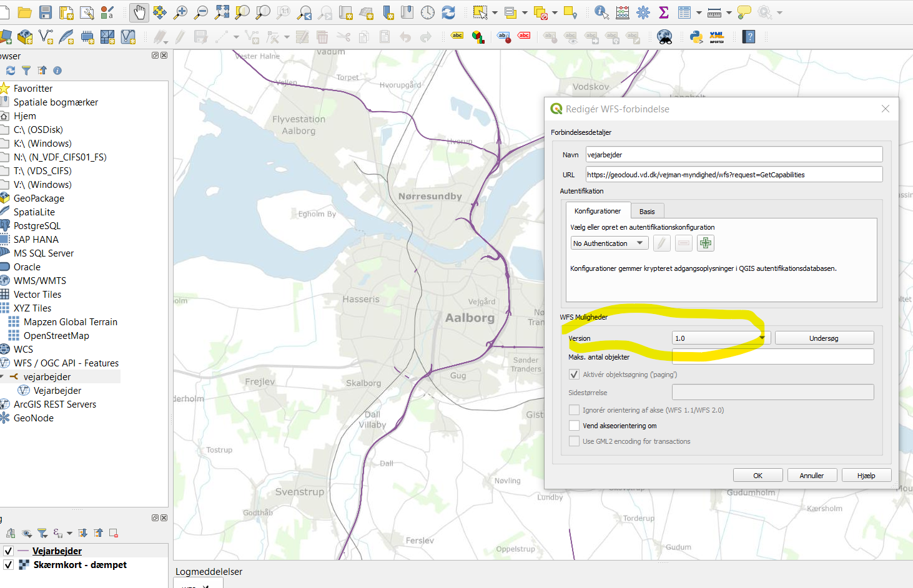The image size is (913, 588).
Task: Click the URL input field
Action: click(x=734, y=175)
